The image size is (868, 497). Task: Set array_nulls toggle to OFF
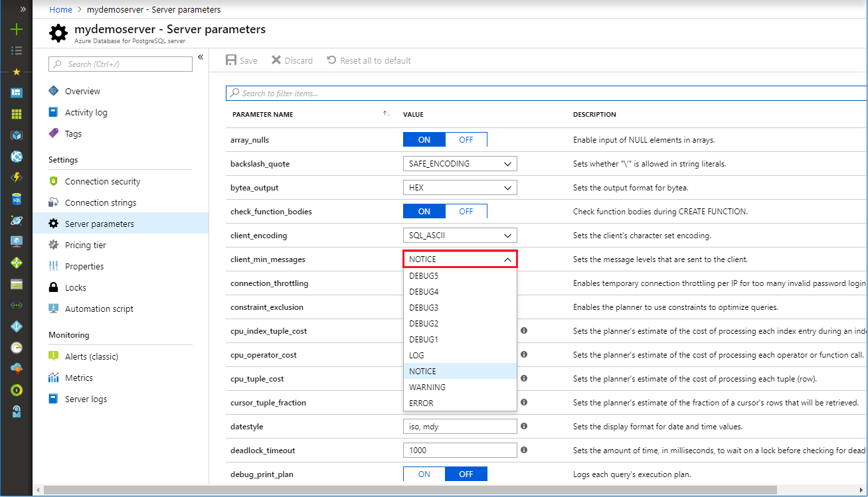pos(466,139)
